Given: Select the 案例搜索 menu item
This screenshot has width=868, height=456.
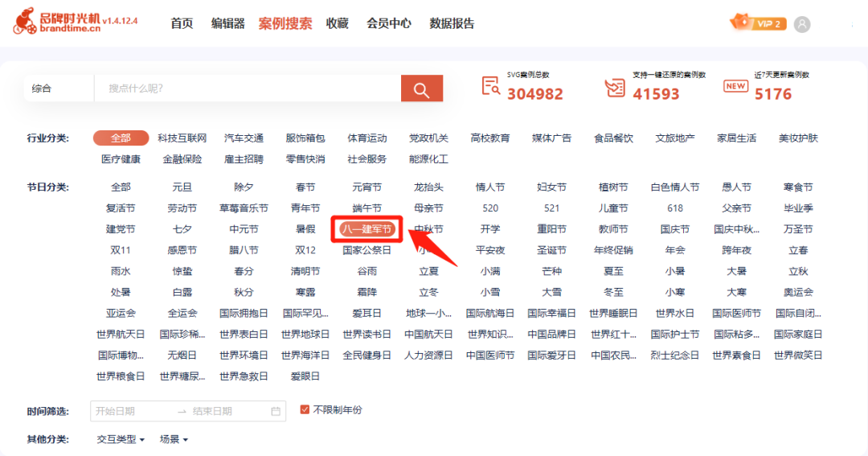Looking at the screenshot, I should pos(285,23).
